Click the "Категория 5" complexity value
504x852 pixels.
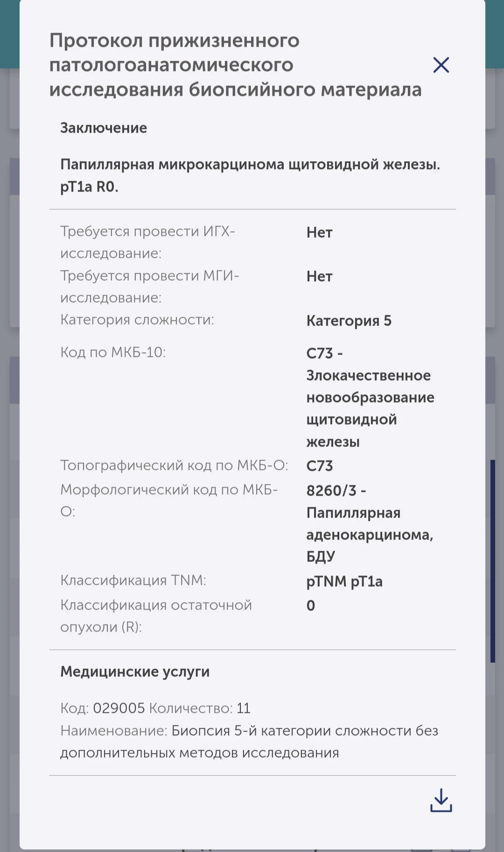tap(349, 321)
